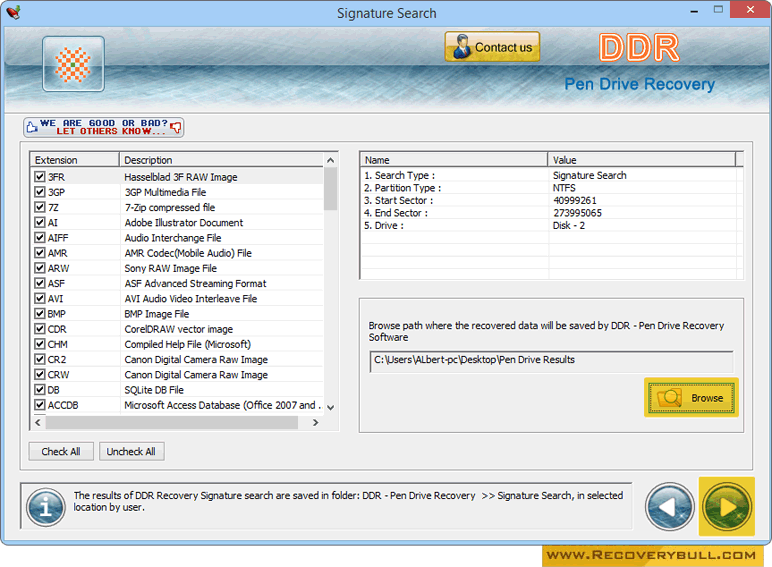The image size is (772, 567).
Task: Go back with the blue left arrow button
Action: pos(670,506)
